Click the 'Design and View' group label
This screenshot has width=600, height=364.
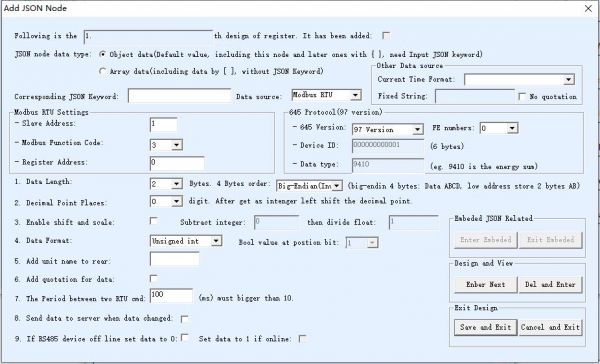point(483,263)
